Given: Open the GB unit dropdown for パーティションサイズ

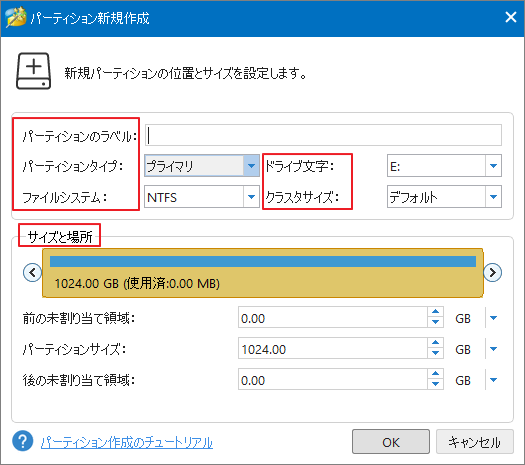Looking at the screenshot, I should click(x=493, y=349).
